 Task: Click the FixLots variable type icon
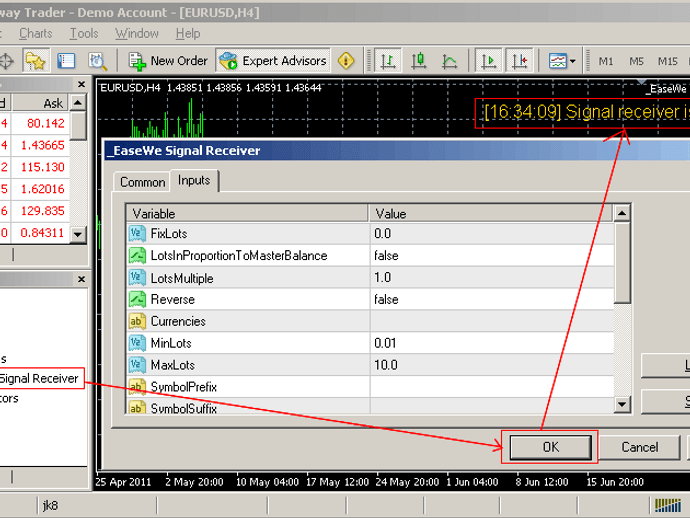click(x=137, y=233)
